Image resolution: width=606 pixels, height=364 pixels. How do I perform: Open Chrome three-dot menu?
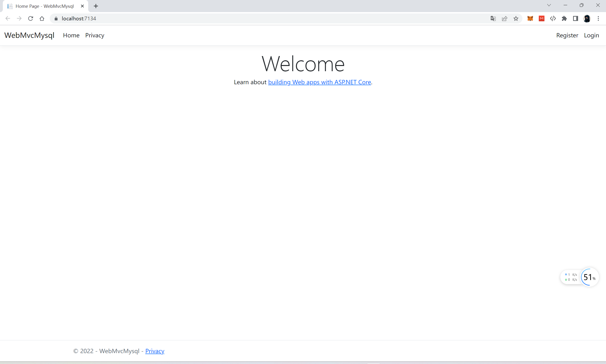[x=598, y=18]
